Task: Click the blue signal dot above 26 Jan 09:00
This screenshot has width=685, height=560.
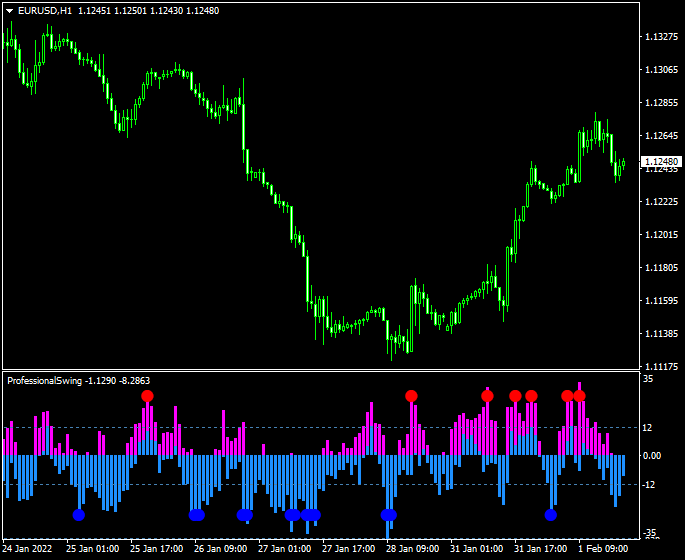Action: point(197,515)
